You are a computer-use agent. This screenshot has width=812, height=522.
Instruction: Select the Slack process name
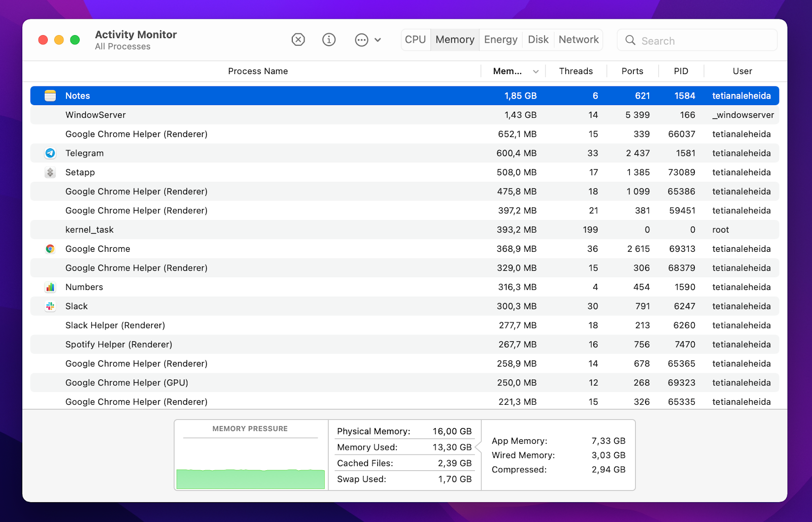(x=77, y=306)
